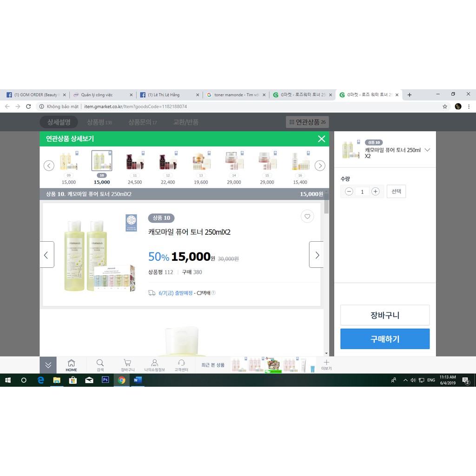Buy now with blue 구매하기 button
The width and height of the screenshot is (476, 476).
point(385,339)
